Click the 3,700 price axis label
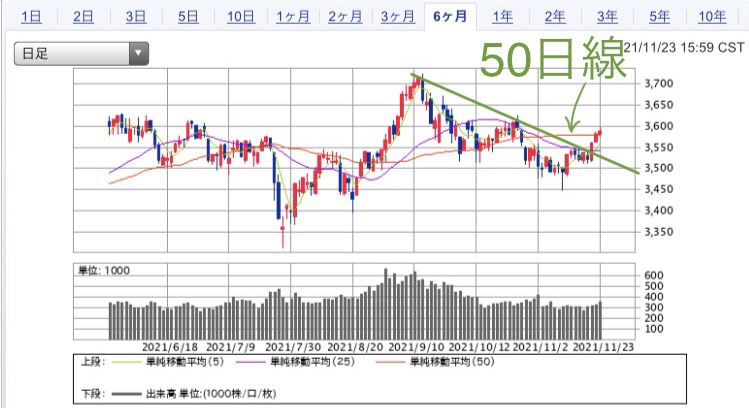Screen dimensions: 749x408 tap(659, 84)
